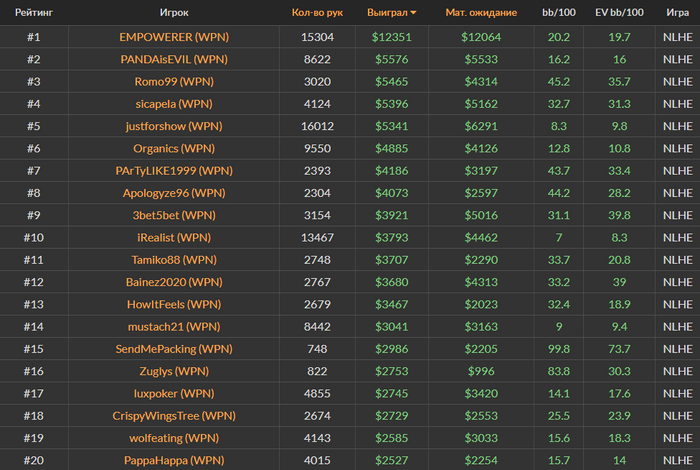Open PANDAisEVIL (WPN) player link
The width and height of the screenshot is (700, 470).
pyautogui.click(x=174, y=59)
